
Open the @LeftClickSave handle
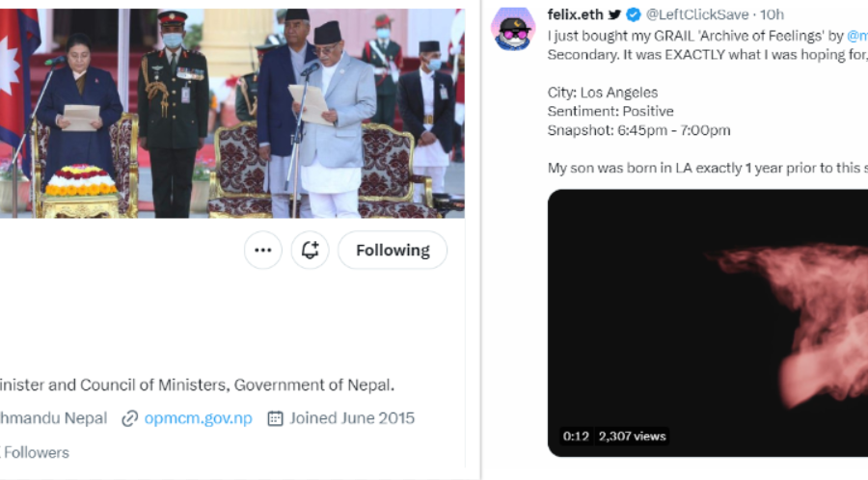tap(697, 14)
